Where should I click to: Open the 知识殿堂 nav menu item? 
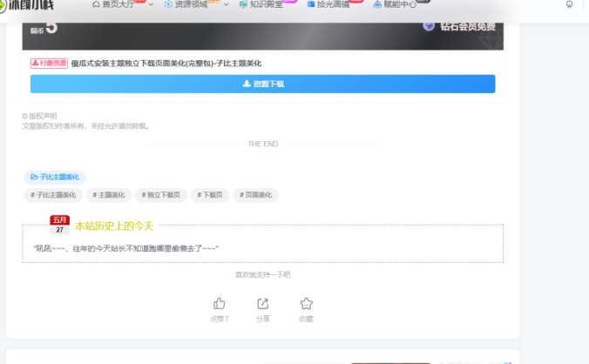(x=266, y=4)
